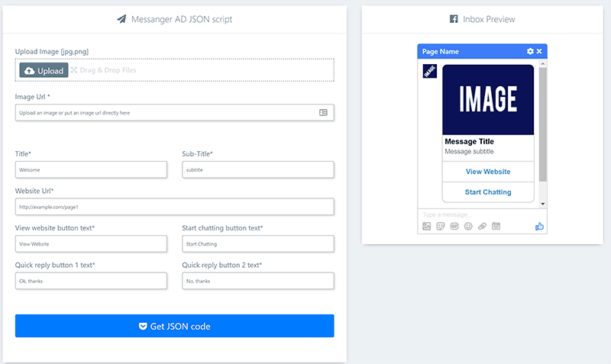This screenshot has height=364, width=611.
Task: Click the GIF icon in chat toolbar
Action: click(x=454, y=226)
